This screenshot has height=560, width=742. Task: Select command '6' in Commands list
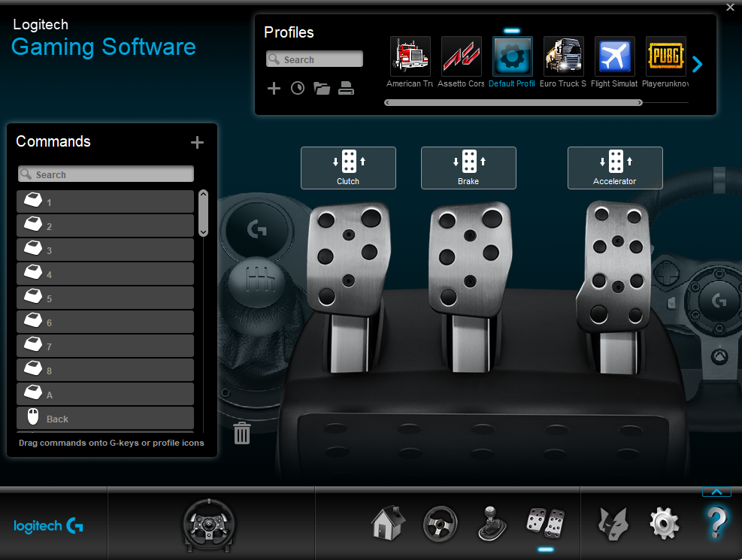(x=105, y=322)
